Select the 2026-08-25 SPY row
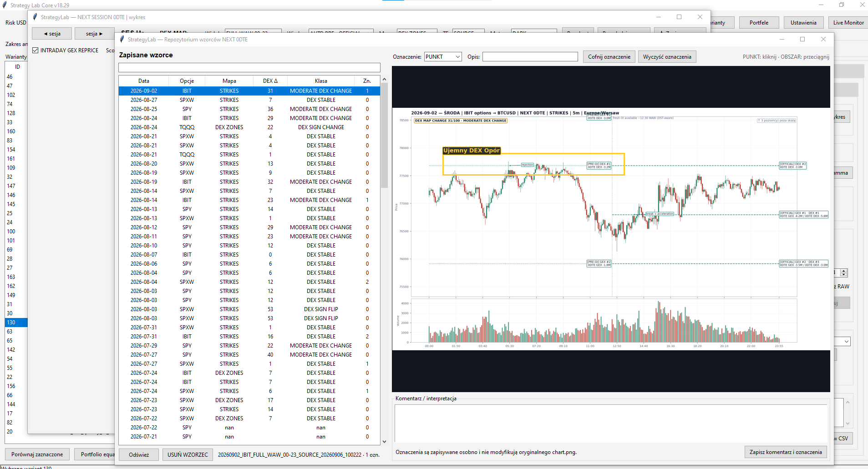This screenshot has height=469, width=868. 249,109
